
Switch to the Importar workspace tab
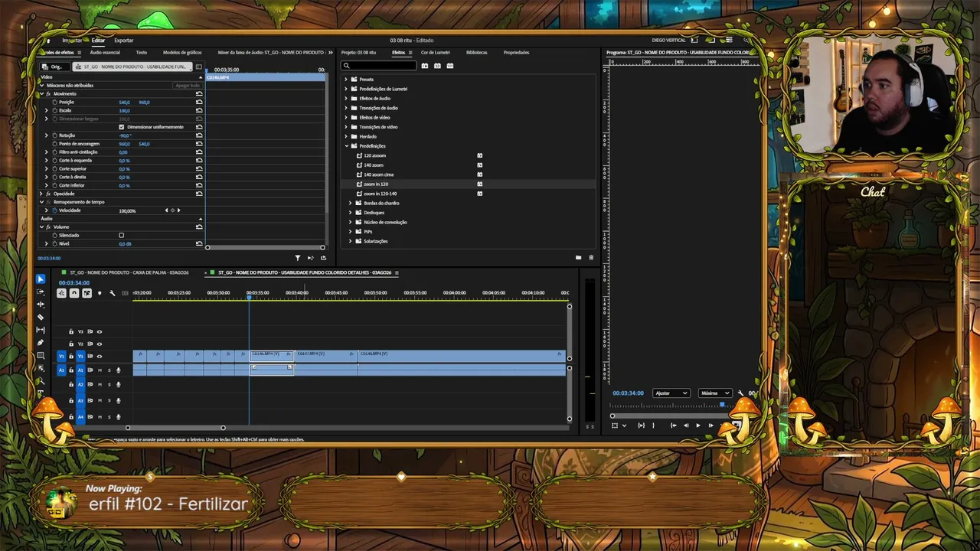point(72,40)
